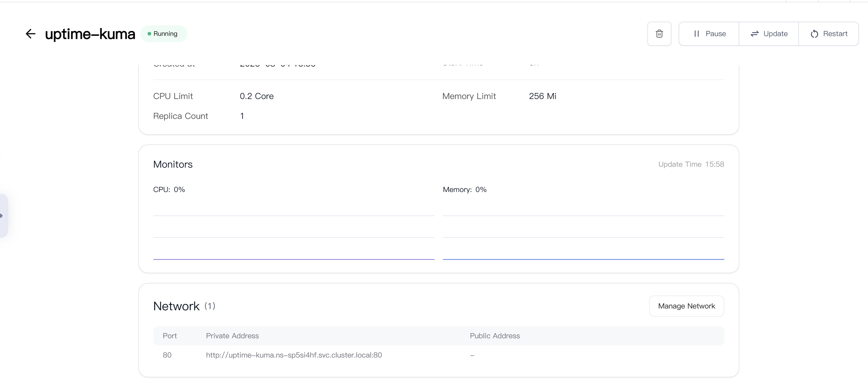Click the replica count value 1

242,116
